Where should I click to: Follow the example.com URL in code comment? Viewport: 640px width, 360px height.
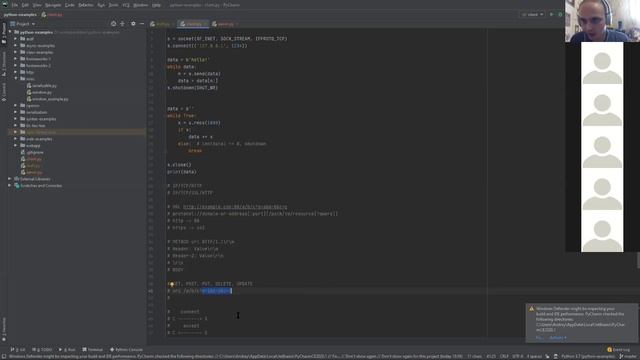coord(235,207)
